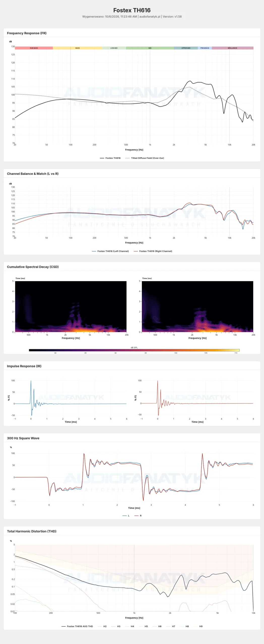Click the 300 Hz Square Wave heading
264x644 pixels.
click(23, 438)
